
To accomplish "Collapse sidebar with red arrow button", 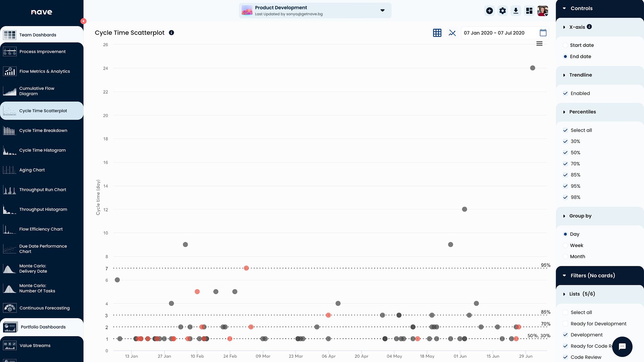I will (x=84, y=21).
